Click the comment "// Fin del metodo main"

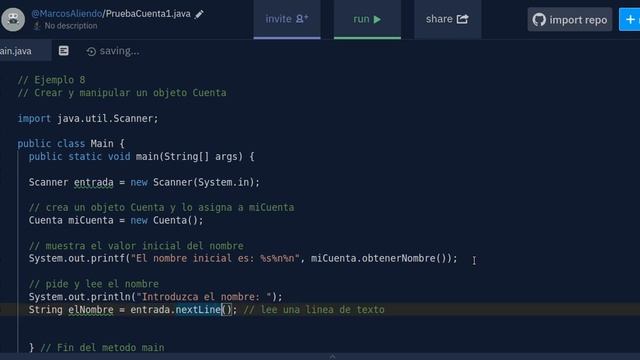pos(102,347)
